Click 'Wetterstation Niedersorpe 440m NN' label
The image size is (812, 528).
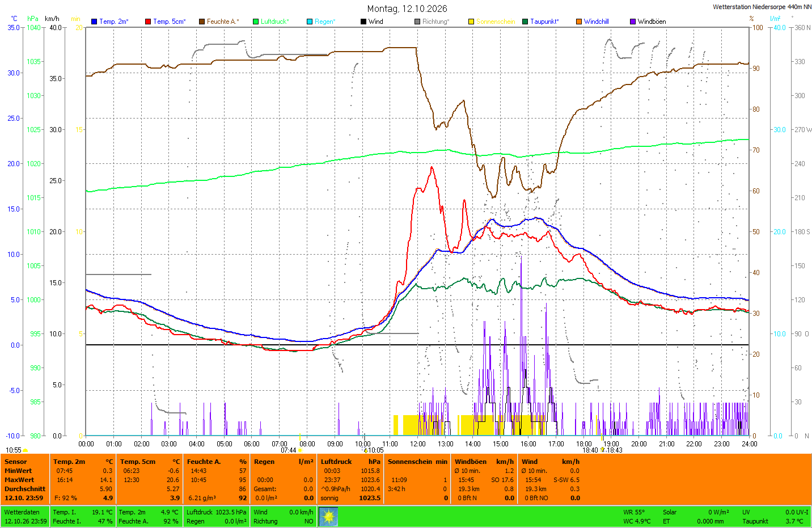[762, 7]
